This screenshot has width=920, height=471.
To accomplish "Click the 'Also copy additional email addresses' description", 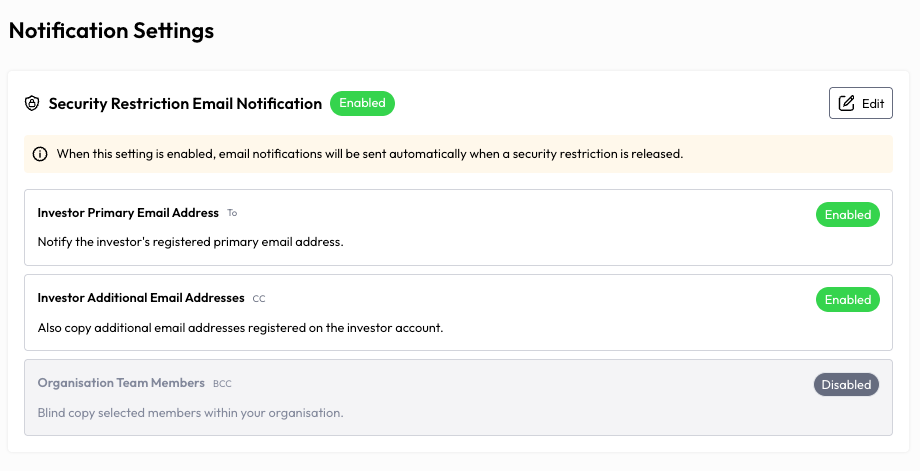I will 241,328.
